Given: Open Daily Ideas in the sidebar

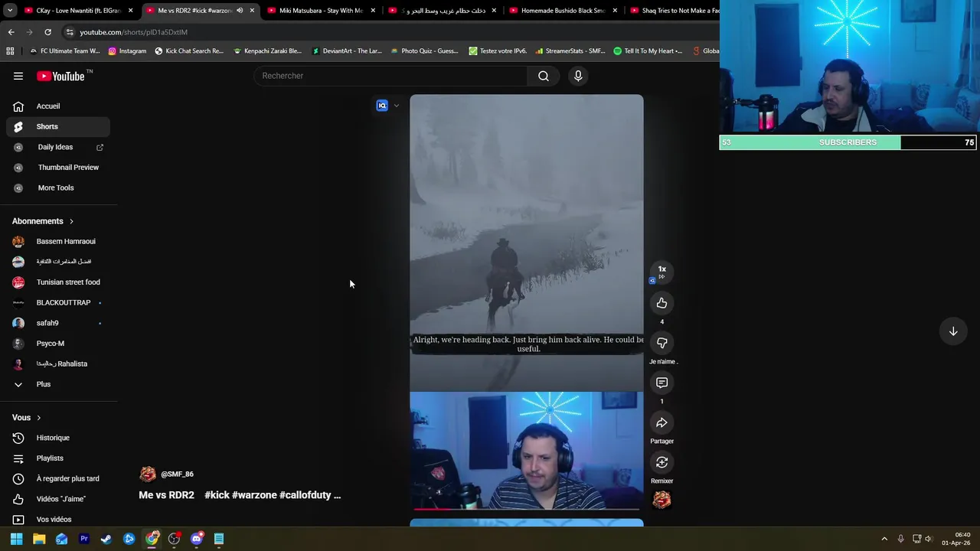Looking at the screenshot, I should click(58, 147).
